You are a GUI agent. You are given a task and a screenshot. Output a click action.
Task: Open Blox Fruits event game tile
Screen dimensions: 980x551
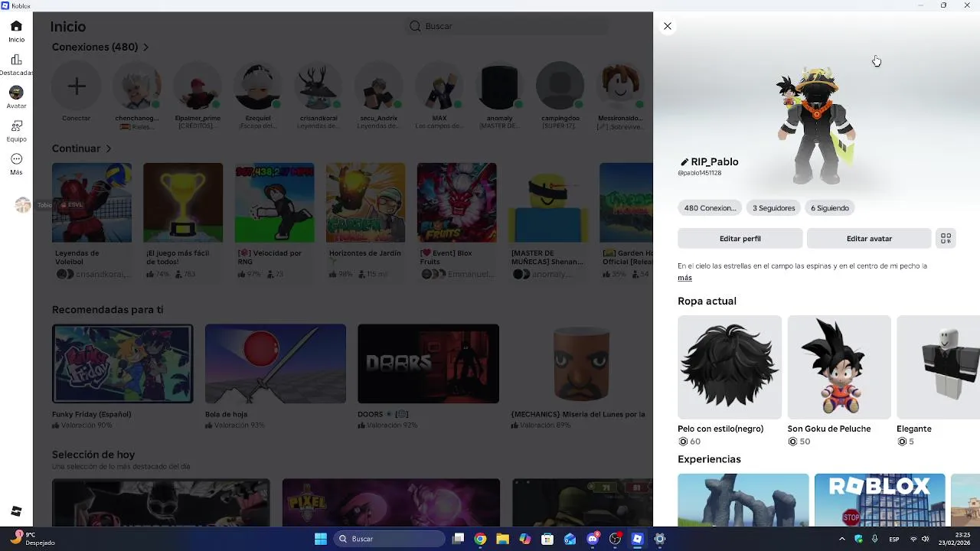pos(456,203)
